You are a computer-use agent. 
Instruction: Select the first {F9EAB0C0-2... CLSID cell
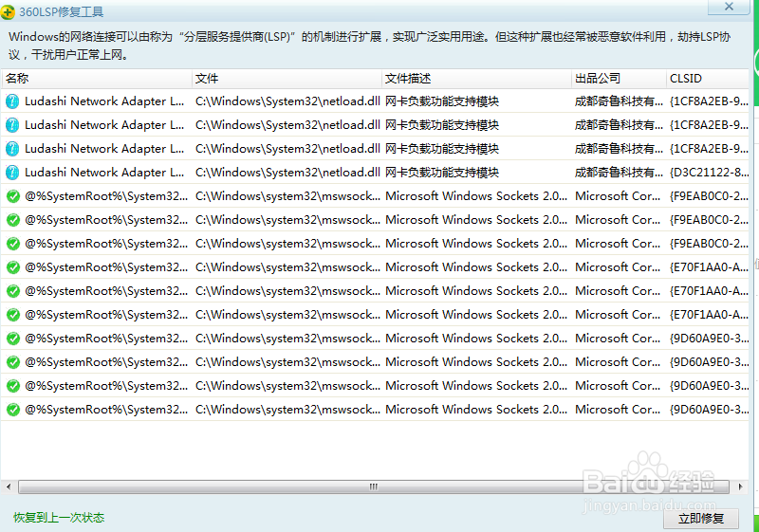tap(709, 196)
